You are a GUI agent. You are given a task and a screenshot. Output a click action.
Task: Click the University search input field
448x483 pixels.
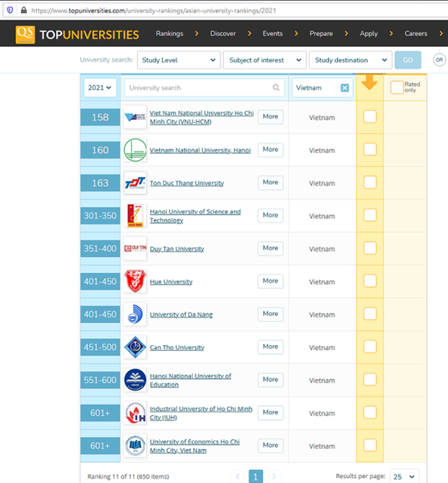[198, 88]
